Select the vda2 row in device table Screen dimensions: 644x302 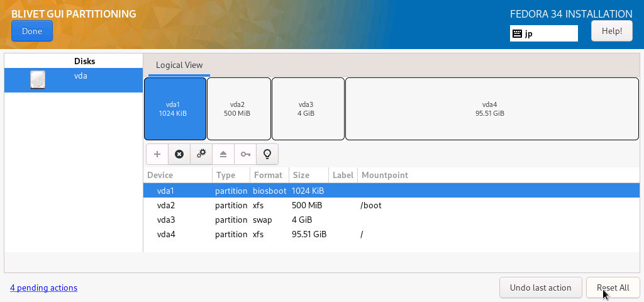click(x=391, y=205)
